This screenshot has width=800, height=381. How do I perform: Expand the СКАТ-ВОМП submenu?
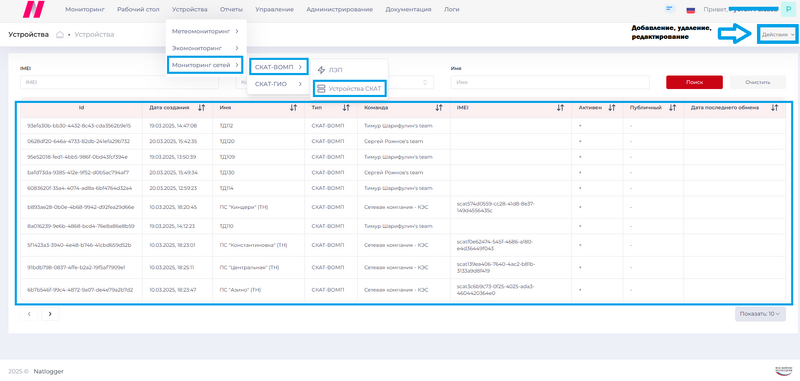coord(279,66)
